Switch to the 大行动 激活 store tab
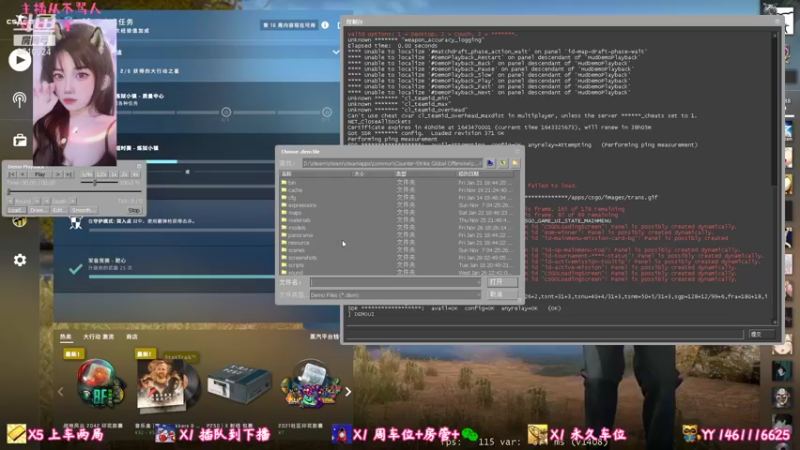This screenshot has height=450, width=800. click(98, 337)
